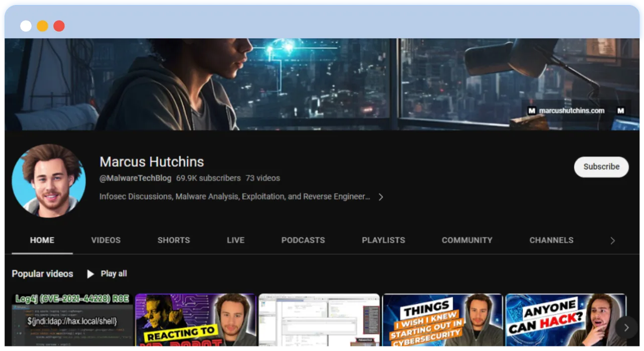Click the M icon at banner's far right
This screenshot has height=351, width=644.
click(621, 111)
